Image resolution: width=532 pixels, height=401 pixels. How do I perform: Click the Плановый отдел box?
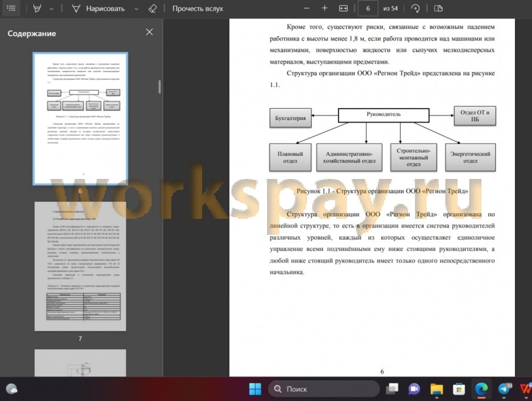290,157
